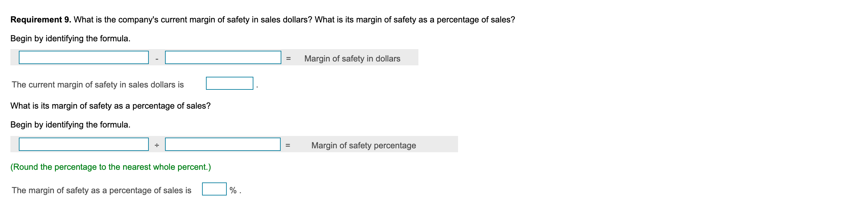Click the Margin of safety percentage label

click(364, 145)
